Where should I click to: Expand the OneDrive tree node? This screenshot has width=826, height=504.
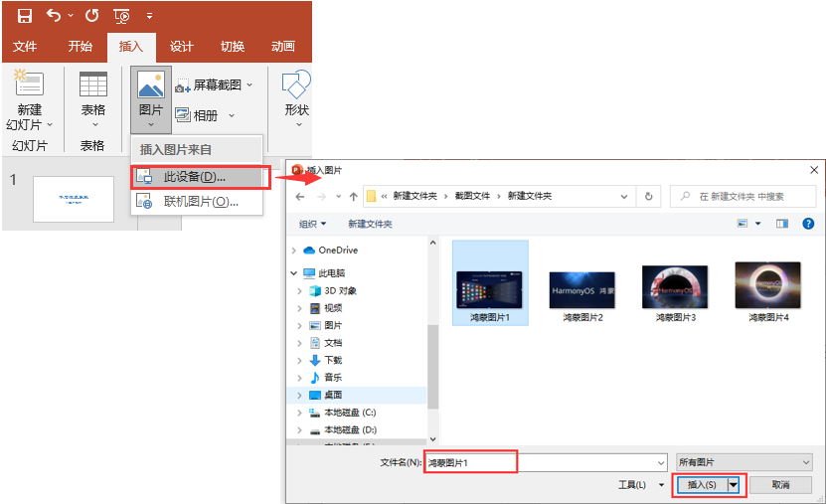coord(294,251)
